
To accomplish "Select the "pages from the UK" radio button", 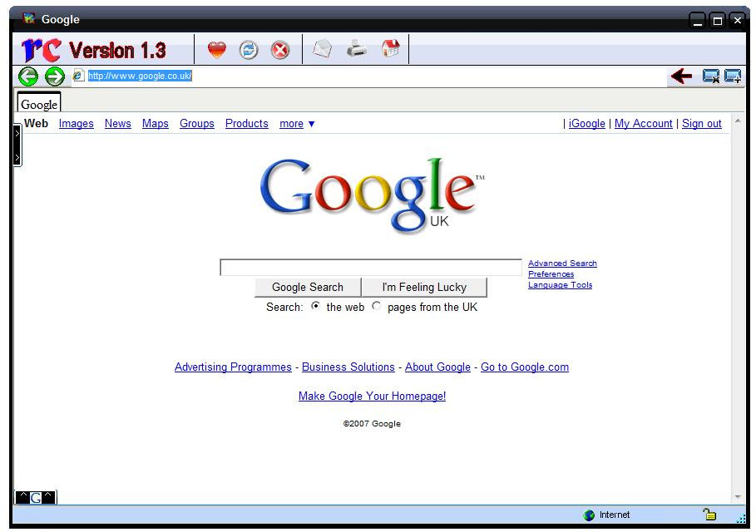I will click(x=377, y=306).
